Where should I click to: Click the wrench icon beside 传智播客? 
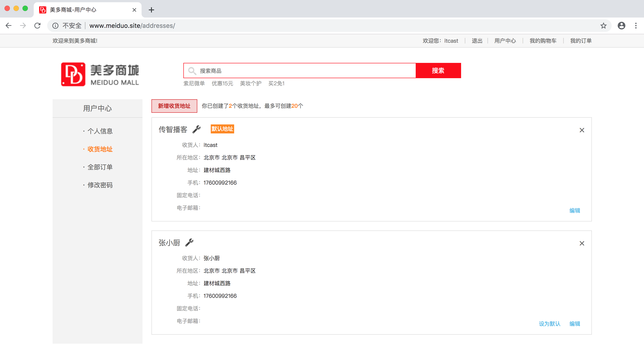point(196,129)
